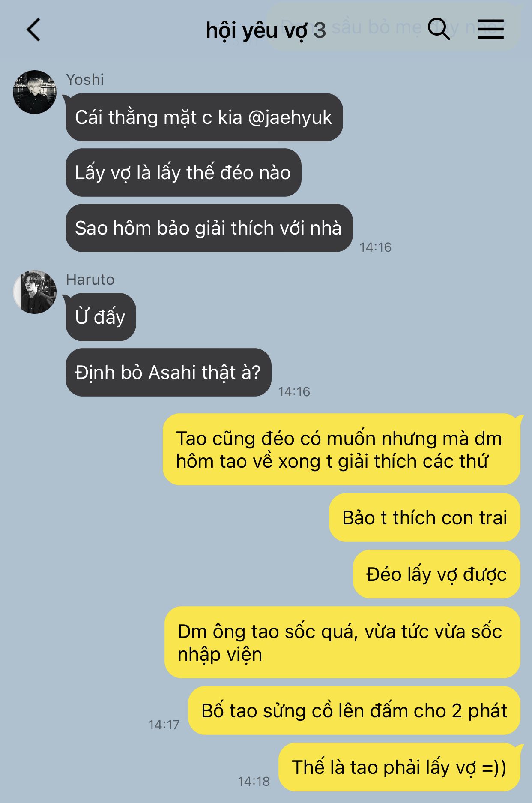
Task: Tap the 'Ừ đấy' message bubble
Action: pos(101,317)
